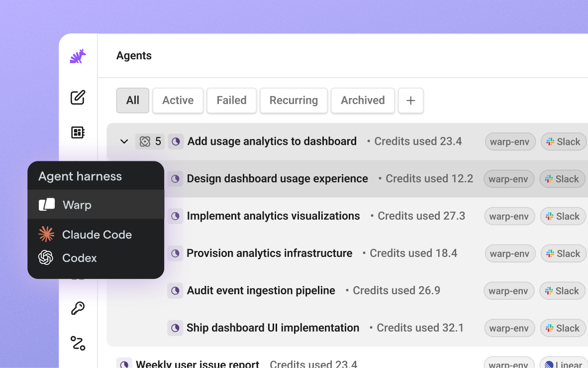Open the integrations route icon in sidebar
This screenshot has height=368, width=588.
[78, 343]
